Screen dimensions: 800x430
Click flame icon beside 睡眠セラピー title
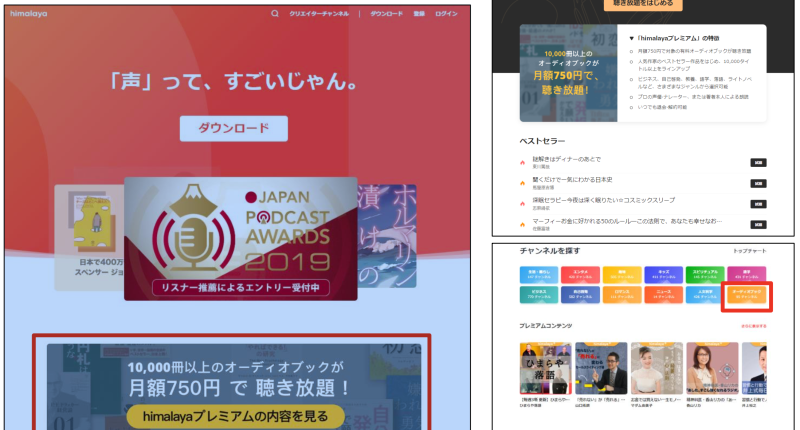point(522,204)
